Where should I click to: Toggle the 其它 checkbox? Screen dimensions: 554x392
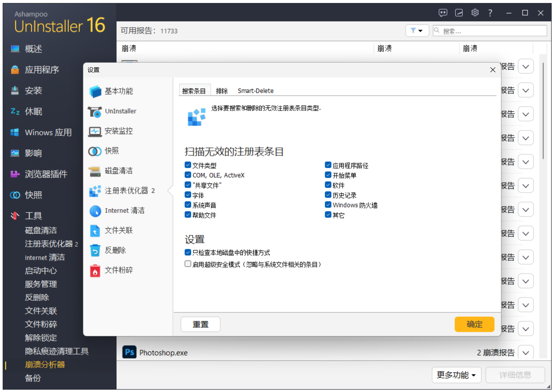(328, 215)
